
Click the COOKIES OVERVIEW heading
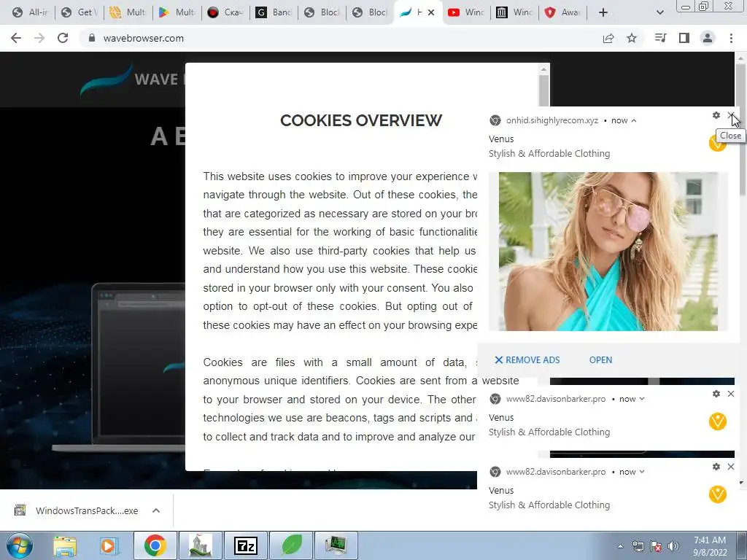[x=361, y=120]
